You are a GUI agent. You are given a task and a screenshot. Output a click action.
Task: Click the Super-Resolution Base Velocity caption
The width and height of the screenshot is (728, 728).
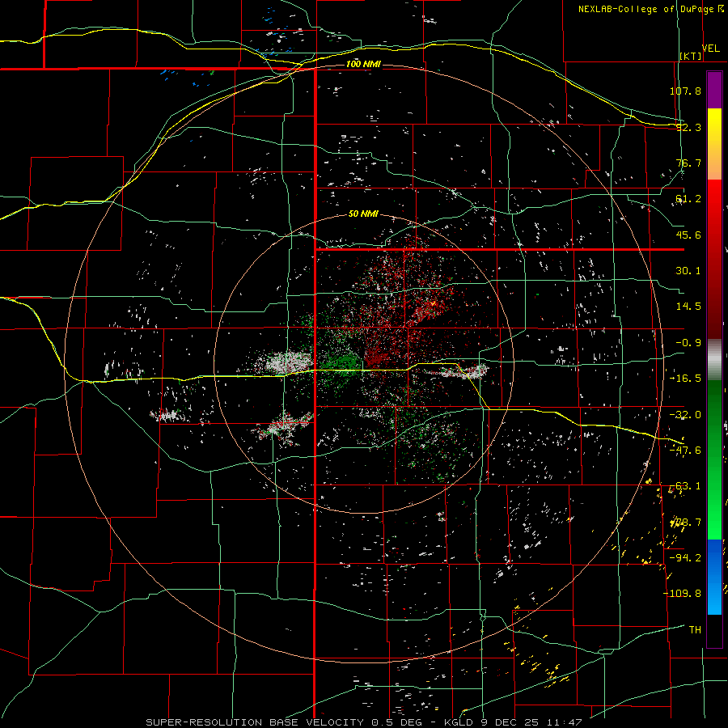(x=363, y=722)
